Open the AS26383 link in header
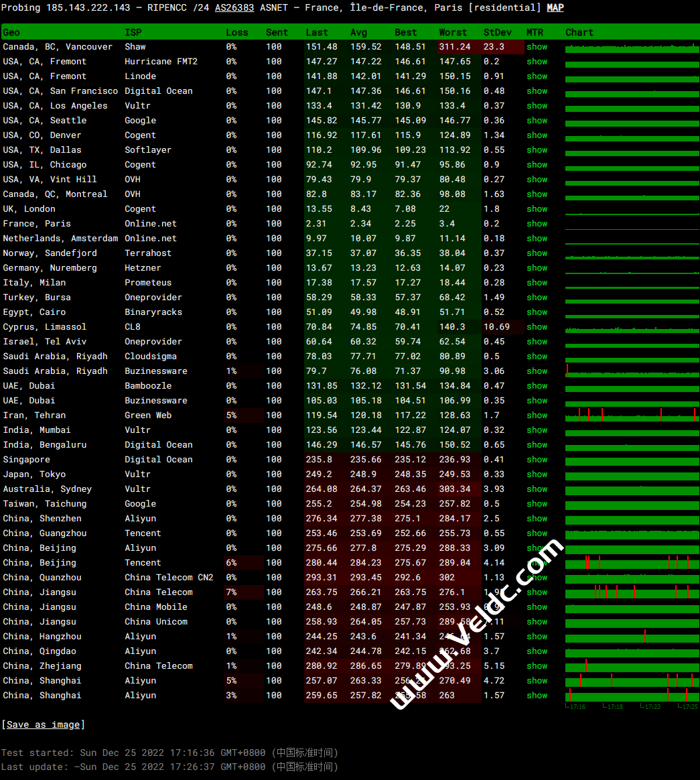 tap(234, 8)
